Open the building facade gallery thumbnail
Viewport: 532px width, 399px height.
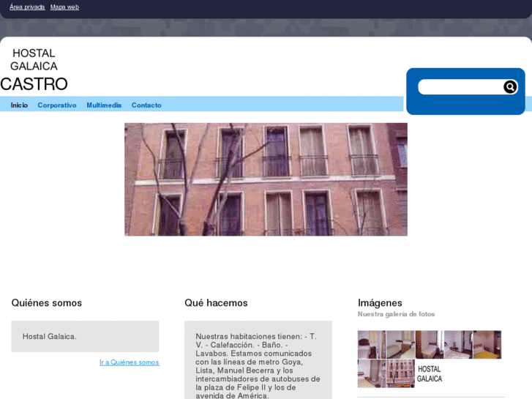tap(401, 373)
